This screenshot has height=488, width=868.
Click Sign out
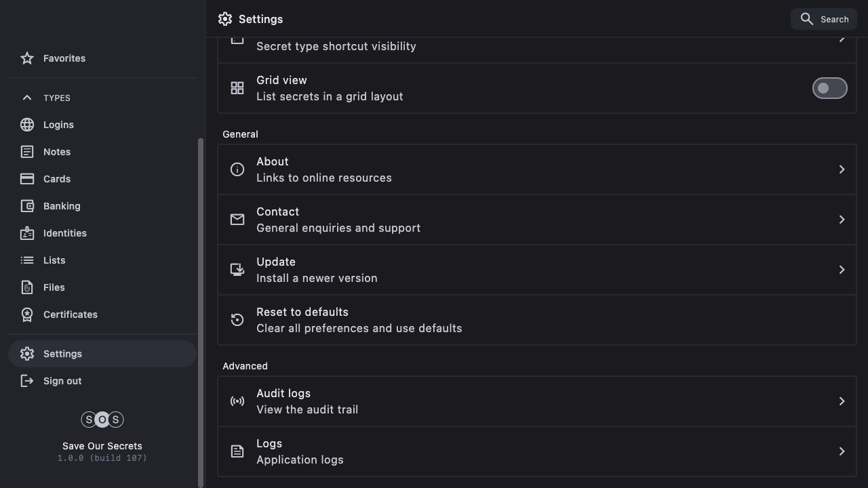62,381
